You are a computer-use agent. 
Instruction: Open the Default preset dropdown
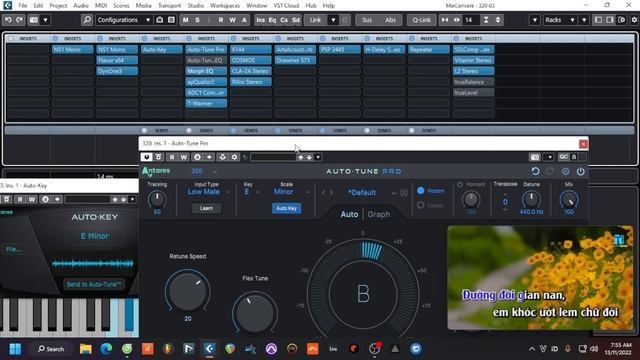[393, 193]
